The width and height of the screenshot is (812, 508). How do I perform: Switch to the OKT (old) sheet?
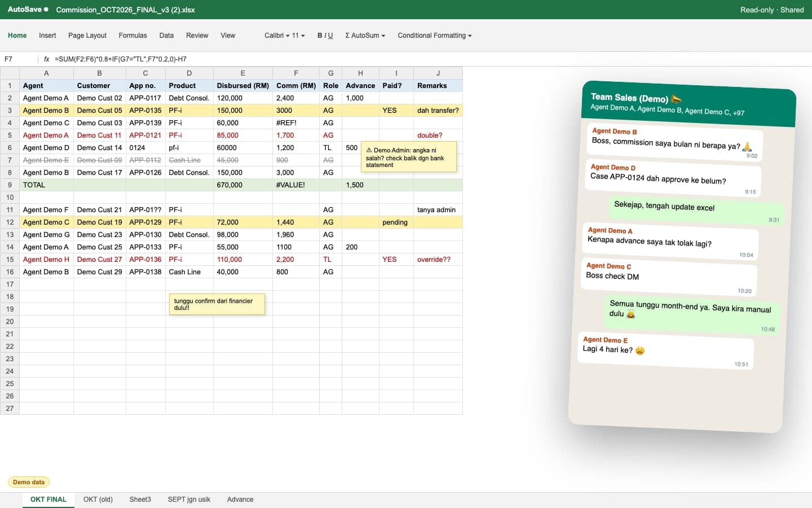pos(98,500)
